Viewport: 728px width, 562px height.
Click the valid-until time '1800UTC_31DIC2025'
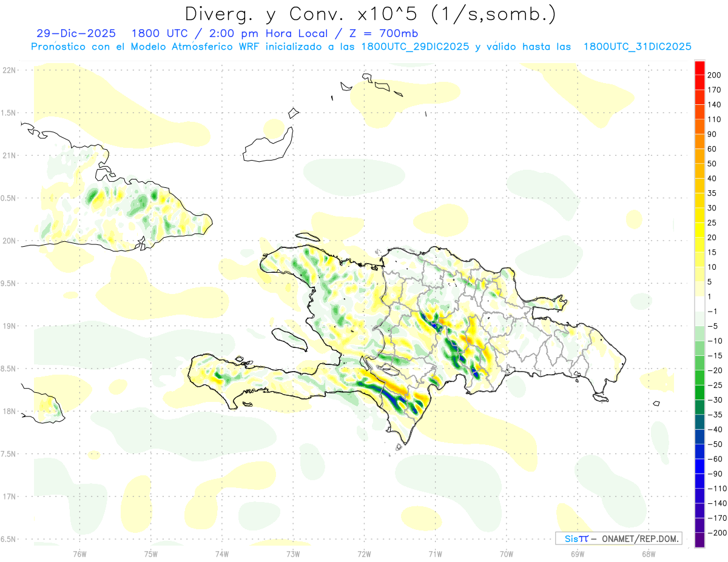(638, 47)
